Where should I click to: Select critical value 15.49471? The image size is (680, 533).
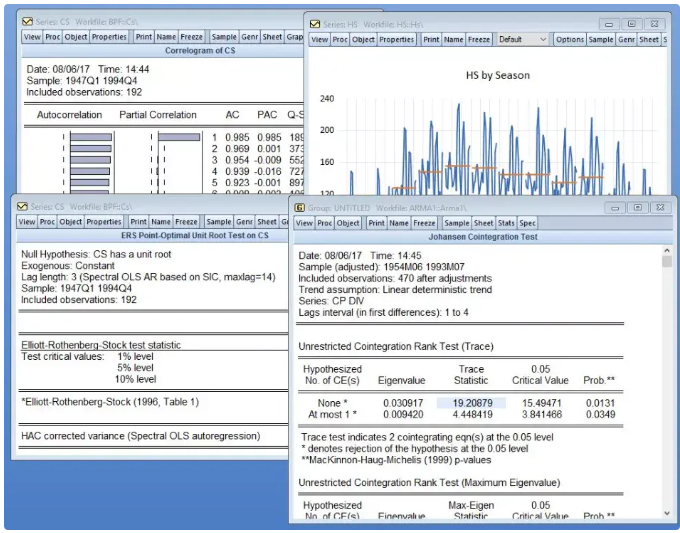(542, 403)
